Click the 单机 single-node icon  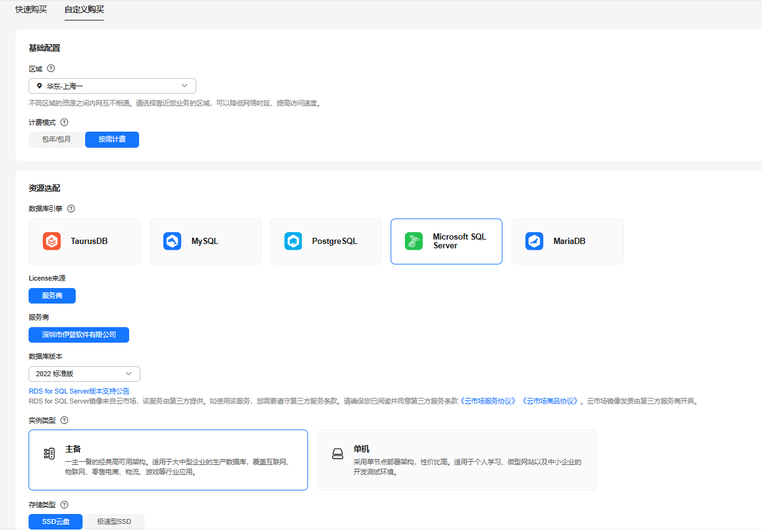tap(337, 454)
